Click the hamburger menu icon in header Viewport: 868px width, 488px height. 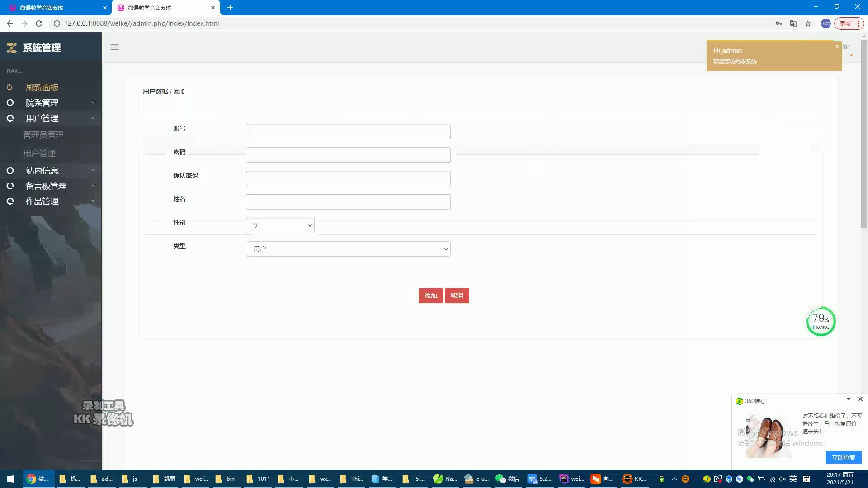(115, 47)
